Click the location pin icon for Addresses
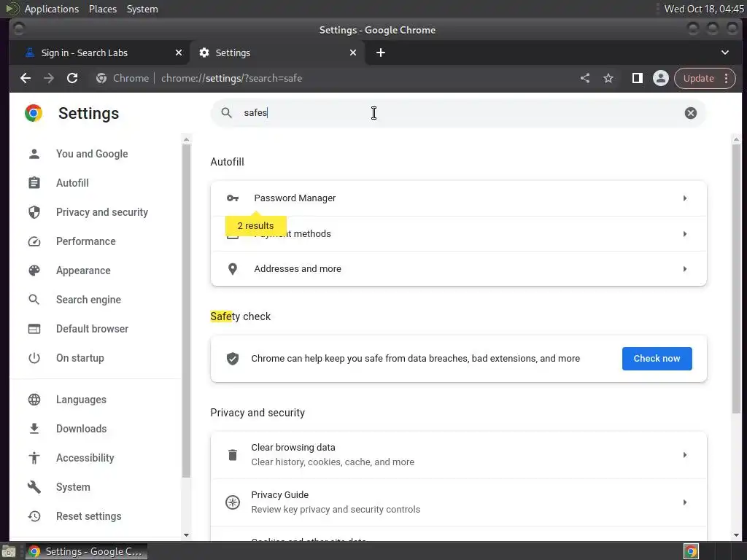Image resolution: width=747 pixels, height=560 pixels. pyautogui.click(x=233, y=269)
